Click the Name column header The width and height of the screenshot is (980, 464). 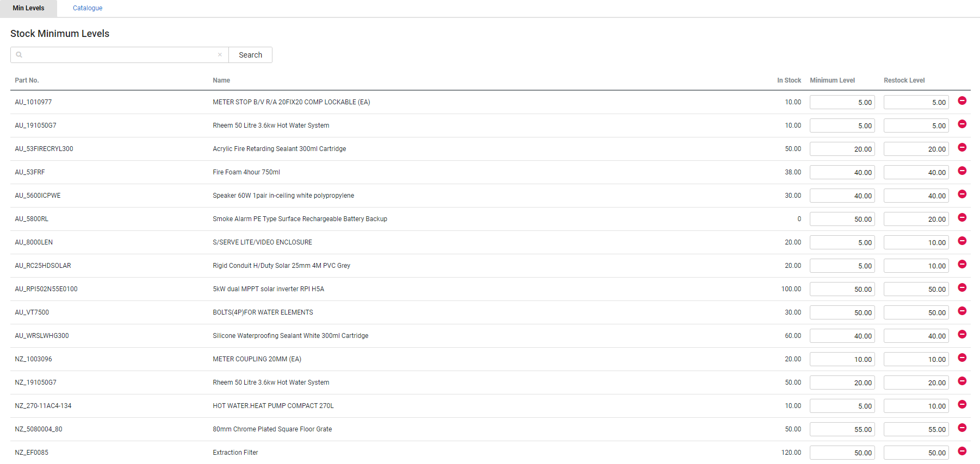coord(221,80)
